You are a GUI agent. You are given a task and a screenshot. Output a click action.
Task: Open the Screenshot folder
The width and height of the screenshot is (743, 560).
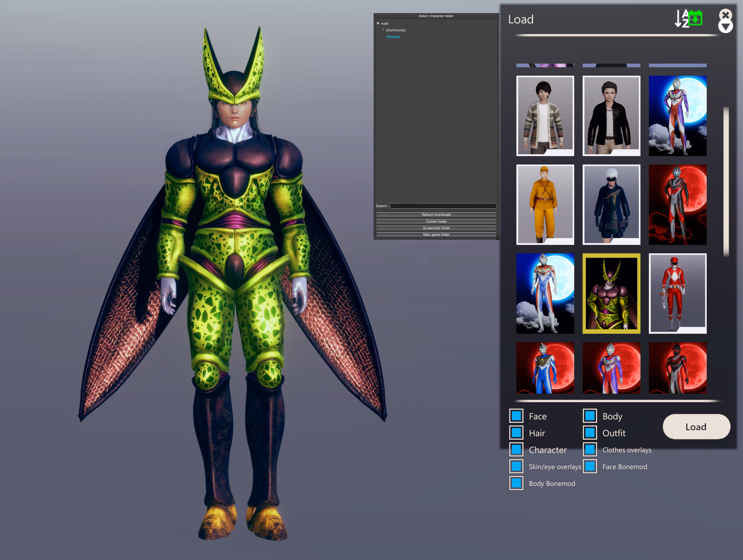click(436, 228)
